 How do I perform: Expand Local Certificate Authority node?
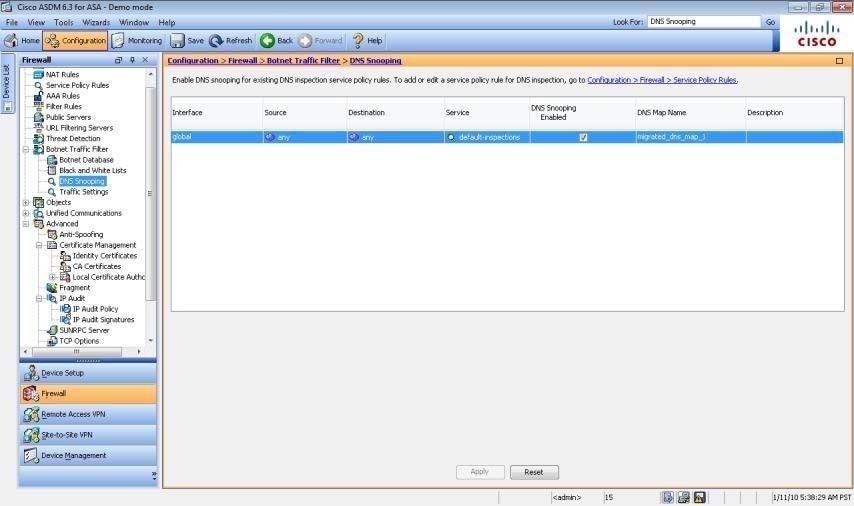click(x=52, y=277)
